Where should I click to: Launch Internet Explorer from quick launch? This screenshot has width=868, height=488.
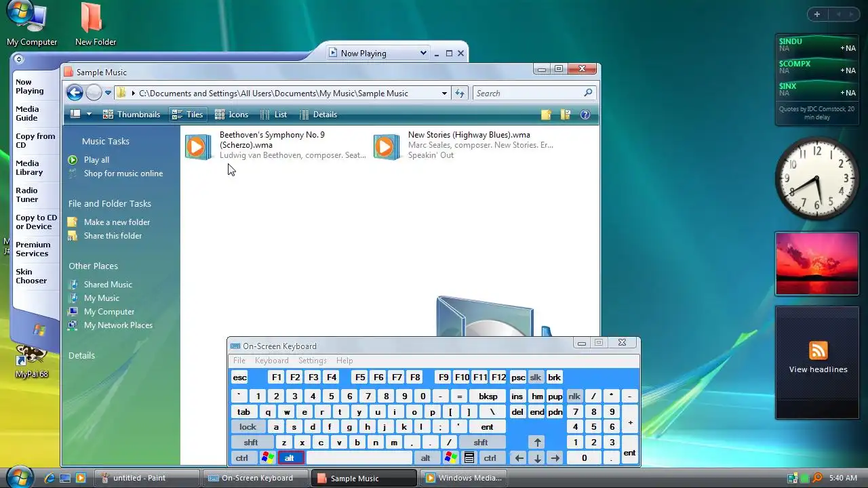pyautogui.click(x=50, y=478)
